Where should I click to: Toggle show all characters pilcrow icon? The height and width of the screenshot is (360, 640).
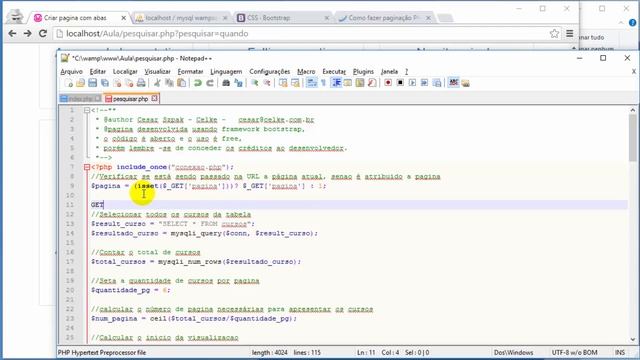[x=323, y=83]
